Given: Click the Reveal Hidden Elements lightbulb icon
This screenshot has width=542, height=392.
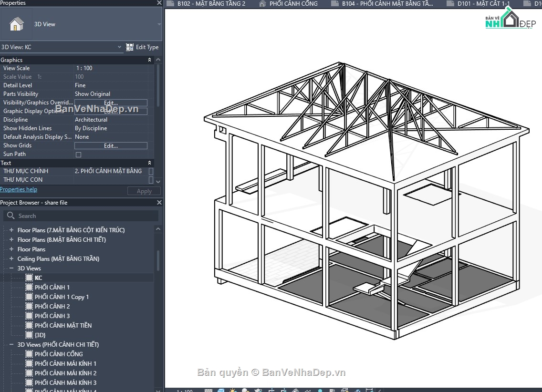Looking at the screenshot, I should click(x=320, y=390).
